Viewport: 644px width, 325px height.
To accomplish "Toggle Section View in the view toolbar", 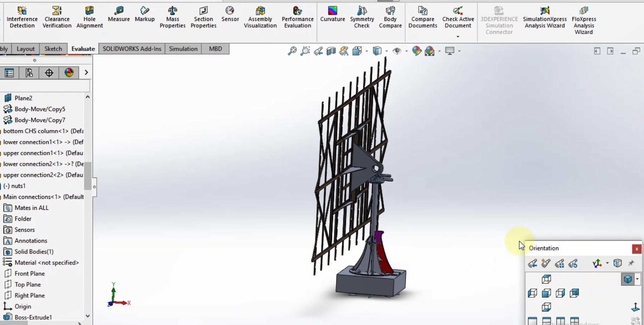I will pos(331,51).
